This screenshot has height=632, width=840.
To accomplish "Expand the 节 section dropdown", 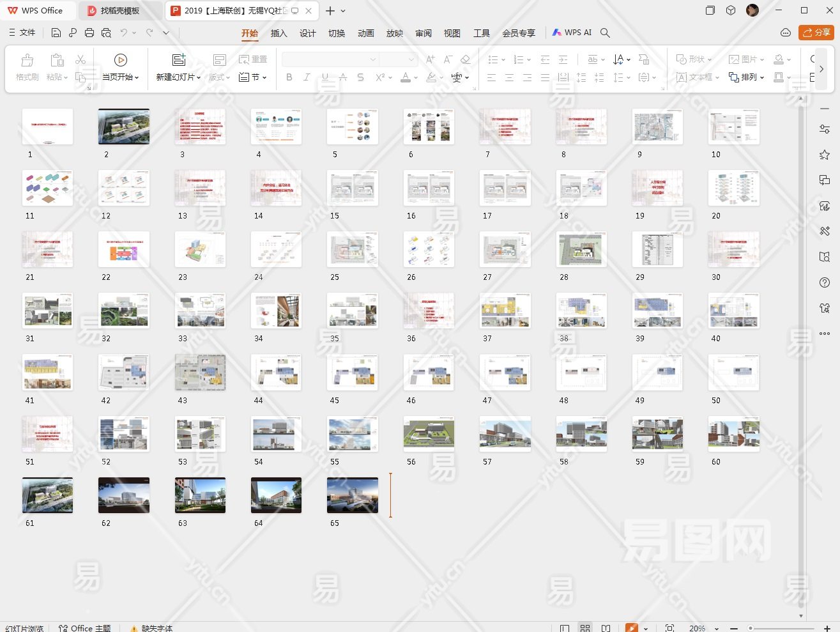I will click(254, 77).
